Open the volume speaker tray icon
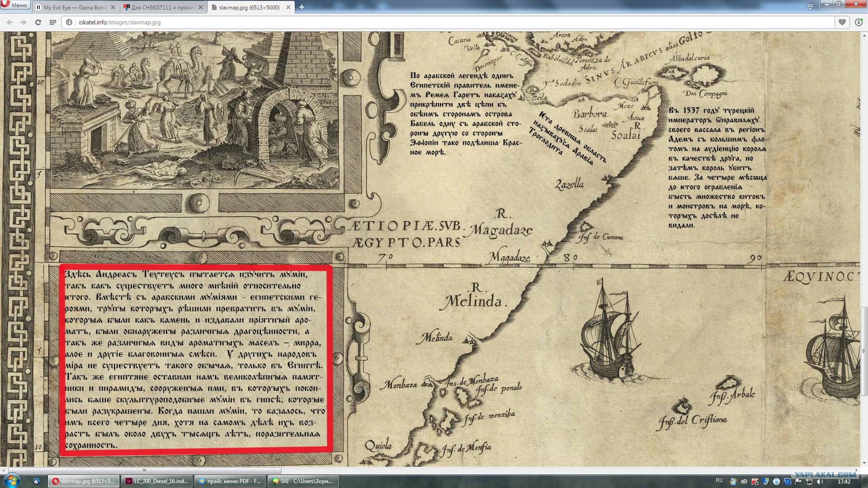This screenshot has width=868, height=488. (820, 482)
